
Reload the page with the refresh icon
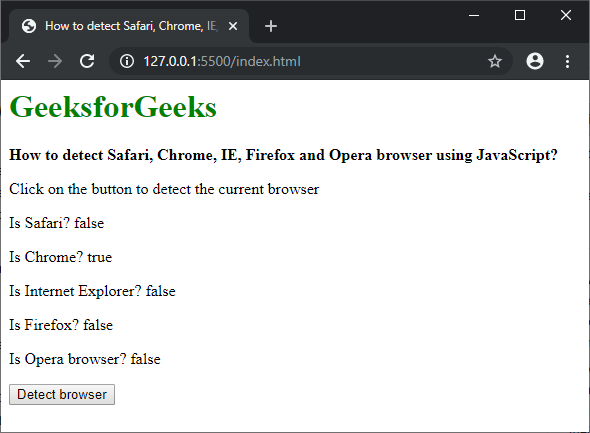(x=87, y=61)
